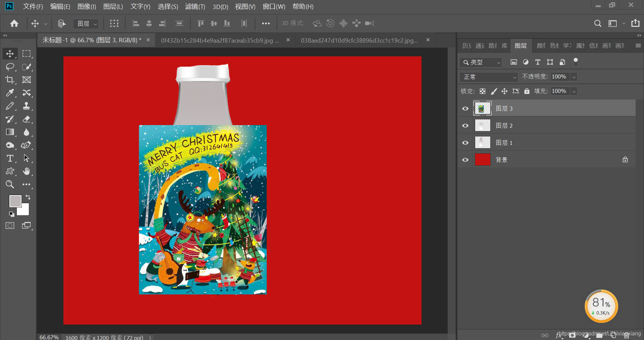The width and height of the screenshot is (644, 340).
Task: Select the Hand tool
Action: 27,171
